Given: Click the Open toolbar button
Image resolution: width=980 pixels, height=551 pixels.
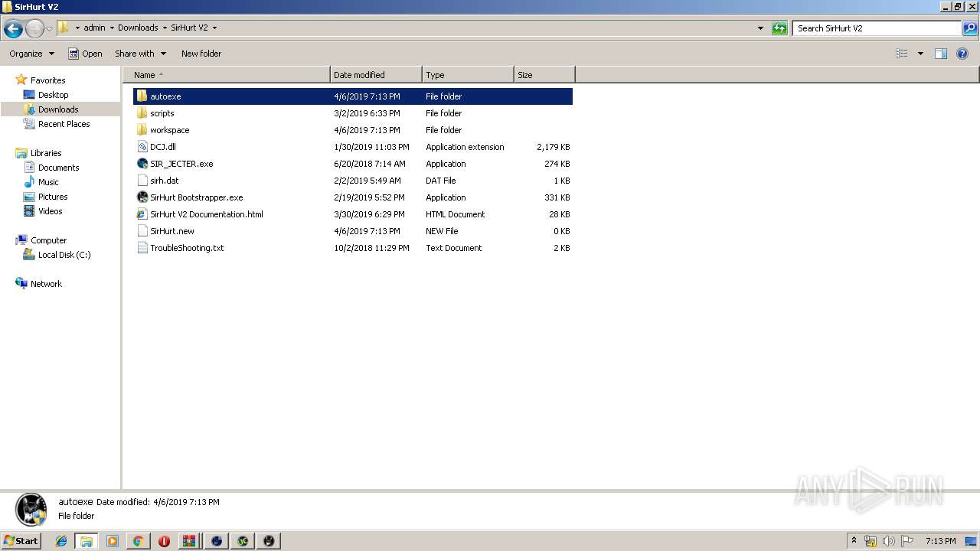Looking at the screenshot, I should pyautogui.click(x=85, y=54).
